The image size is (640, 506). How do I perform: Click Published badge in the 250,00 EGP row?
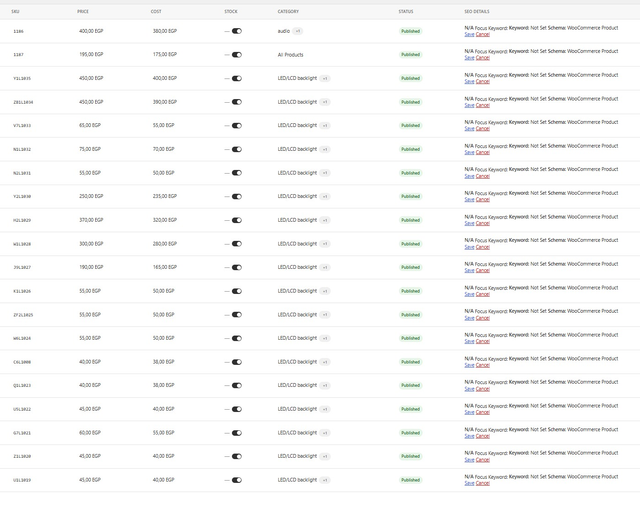click(x=411, y=197)
